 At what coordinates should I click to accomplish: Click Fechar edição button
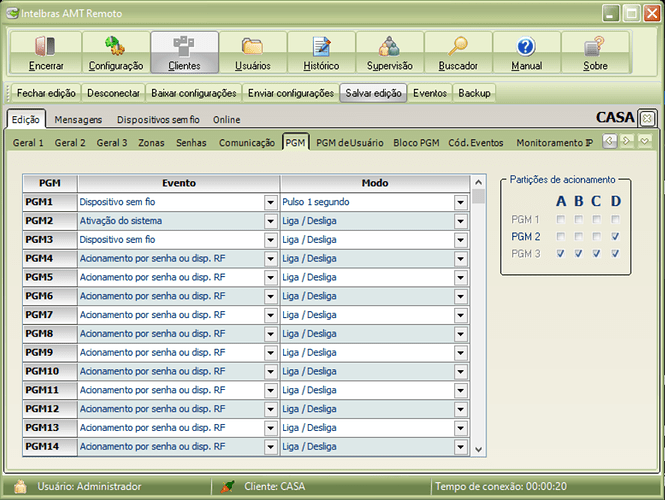coord(46,93)
